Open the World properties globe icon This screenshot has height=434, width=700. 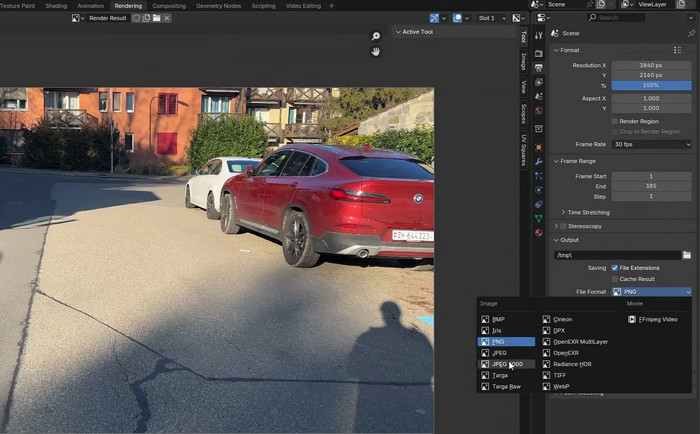tap(539, 111)
